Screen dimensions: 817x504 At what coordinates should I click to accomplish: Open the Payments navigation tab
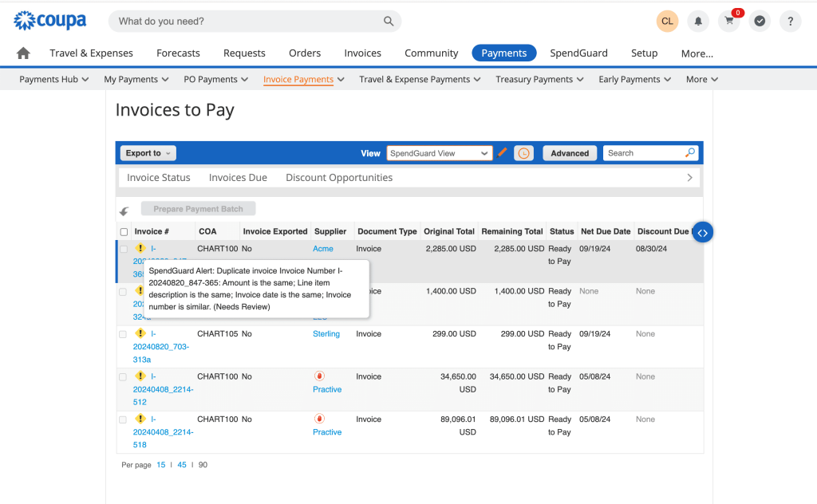(x=503, y=53)
